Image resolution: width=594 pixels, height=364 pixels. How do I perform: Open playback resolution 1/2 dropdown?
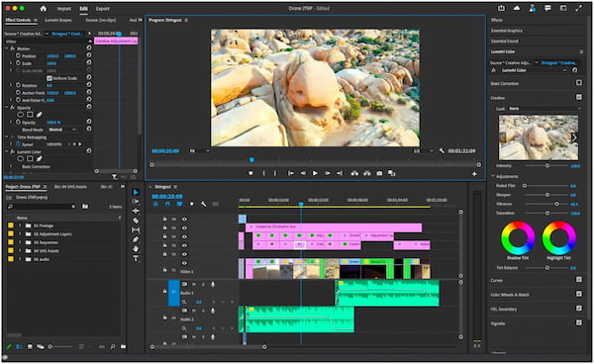[423, 151]
